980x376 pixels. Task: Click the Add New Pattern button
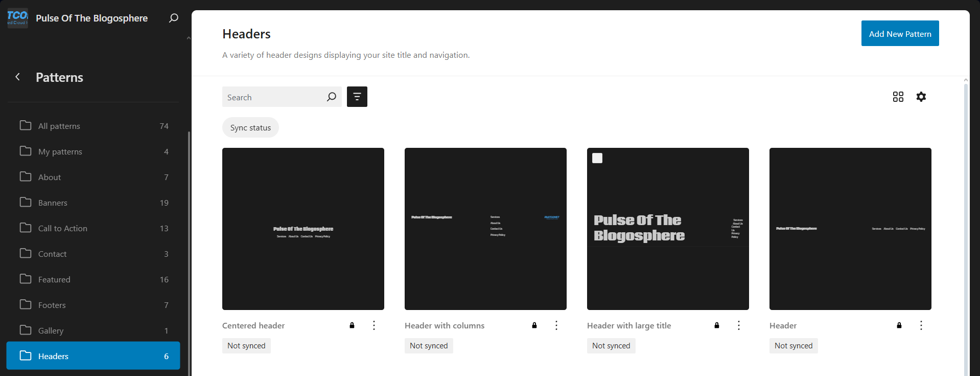tap(900, 34)
